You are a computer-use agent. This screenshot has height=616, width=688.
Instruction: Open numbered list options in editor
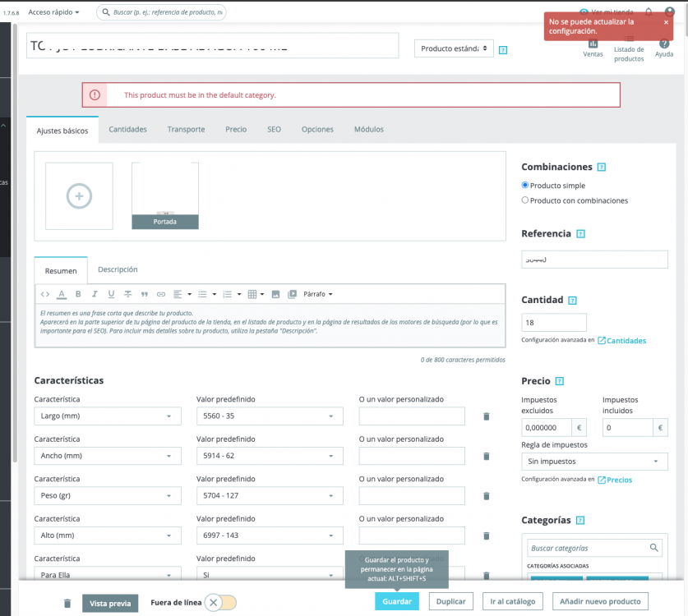pyautogui.click(x=232, y=294)
